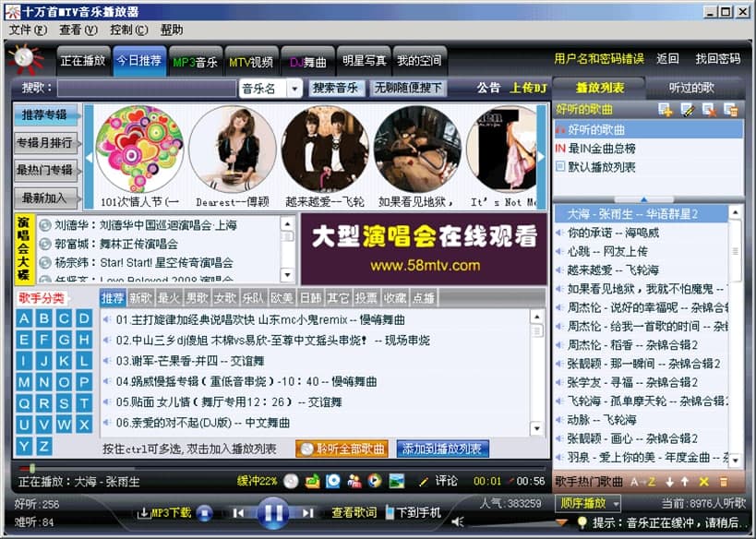This screenshot has width=756, height=539.
Task: Click 搜索音乐 search button
Action: (x=336, y=88)
